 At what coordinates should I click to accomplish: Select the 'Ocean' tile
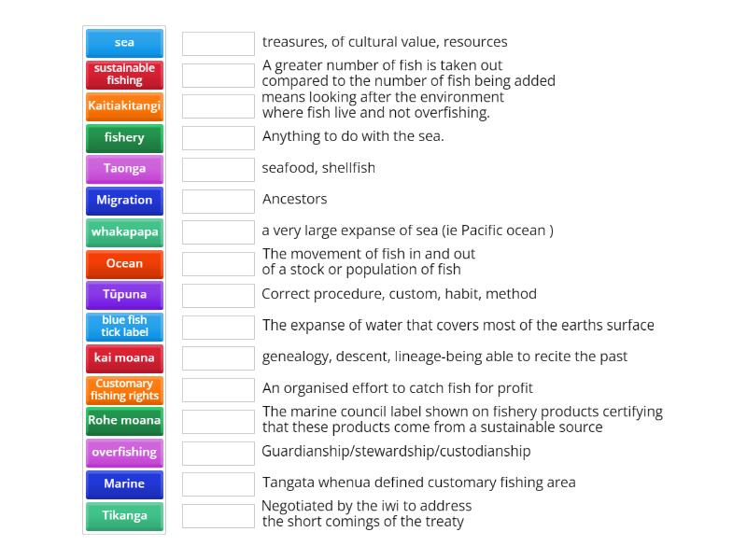click(124, 263)
